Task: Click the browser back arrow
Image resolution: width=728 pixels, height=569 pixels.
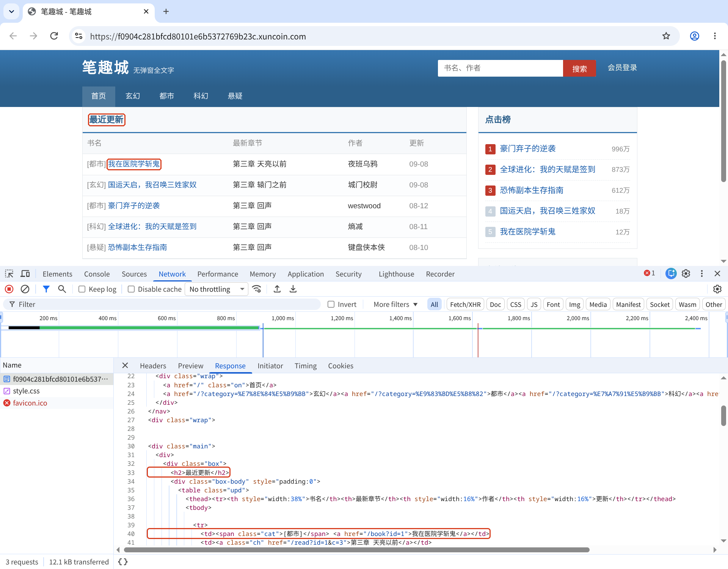Action: click(13, 36)
